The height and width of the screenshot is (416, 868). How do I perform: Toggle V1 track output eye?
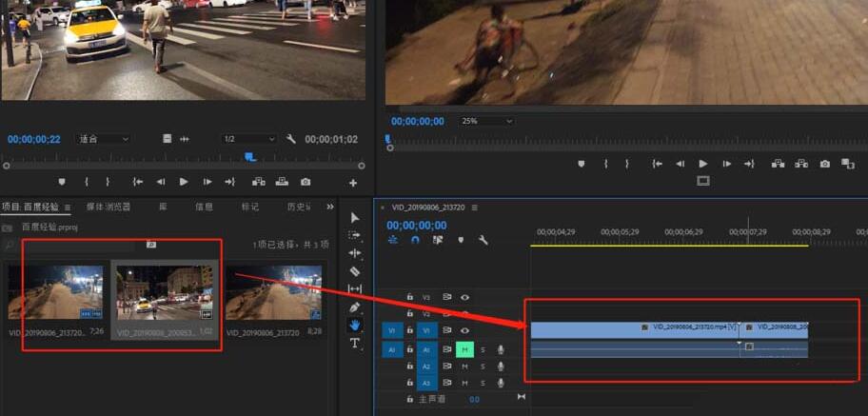(465, 330)
